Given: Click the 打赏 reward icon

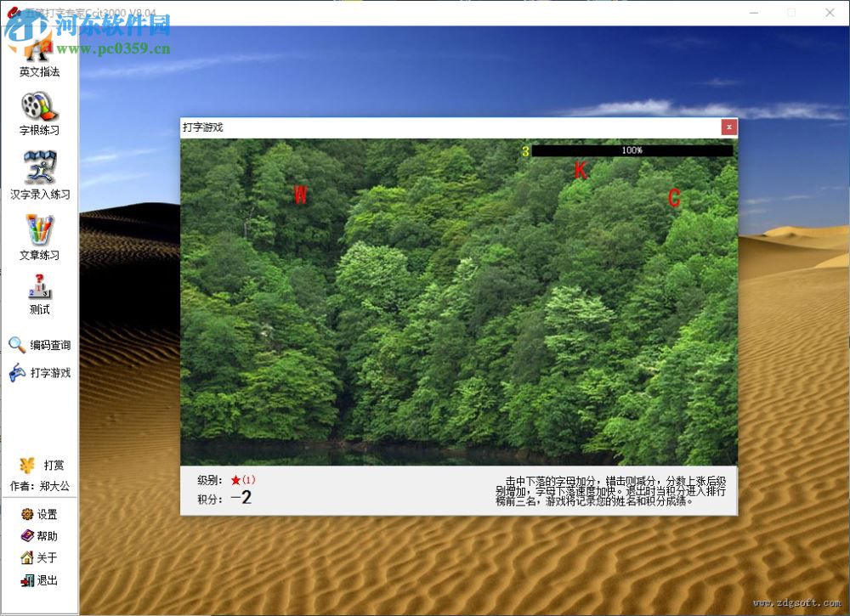Looking at the screenshot, I should pyautogui.click(x=38, y=463).
